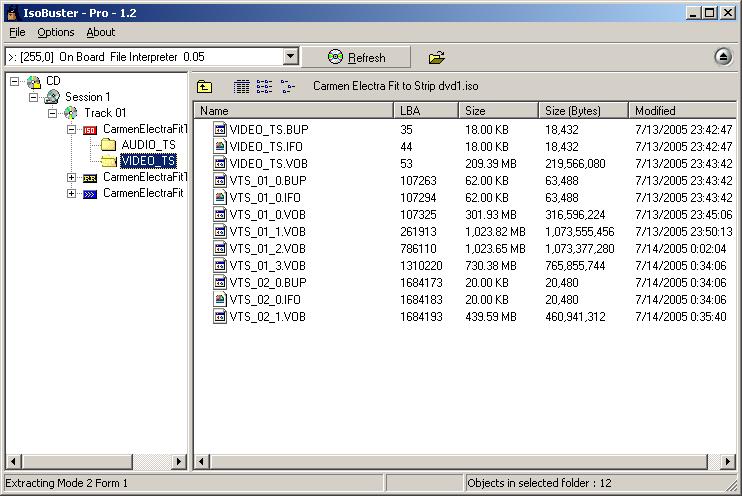This screenshot has height=496, width=742.
Task: Click the file list horizontal scrollbar thumb
Action: pyautogui.click(x=459, y=461)
